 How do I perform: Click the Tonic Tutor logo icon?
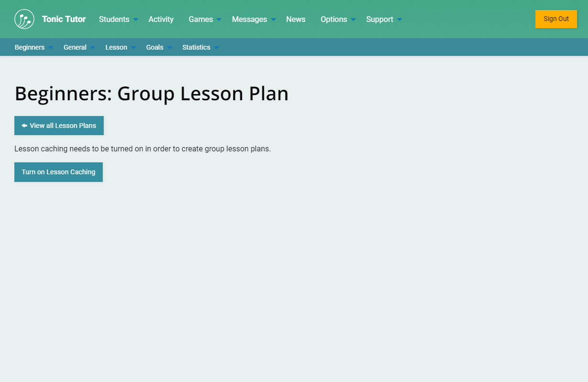pyautogui.click(x=24, y=19)
